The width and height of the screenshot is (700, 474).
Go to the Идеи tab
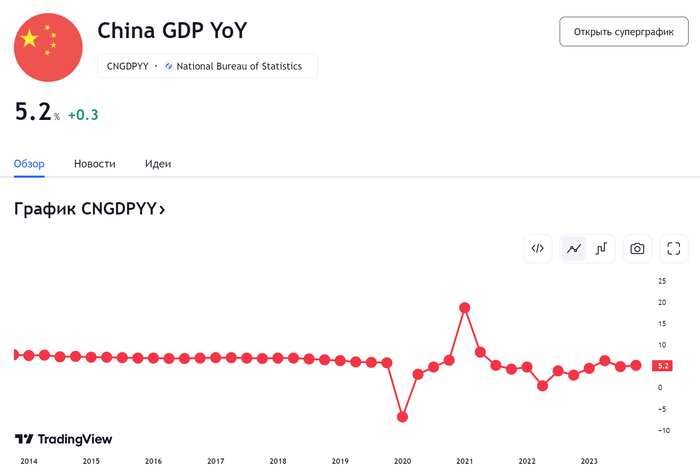158,164
